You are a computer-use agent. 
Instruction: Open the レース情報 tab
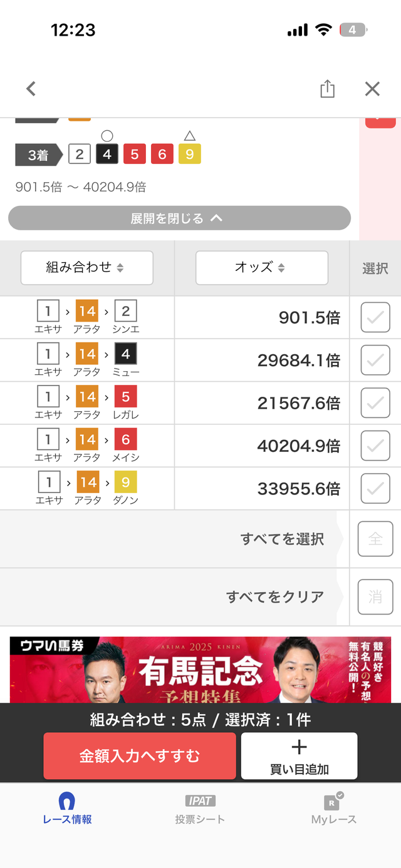click(67, 809)
